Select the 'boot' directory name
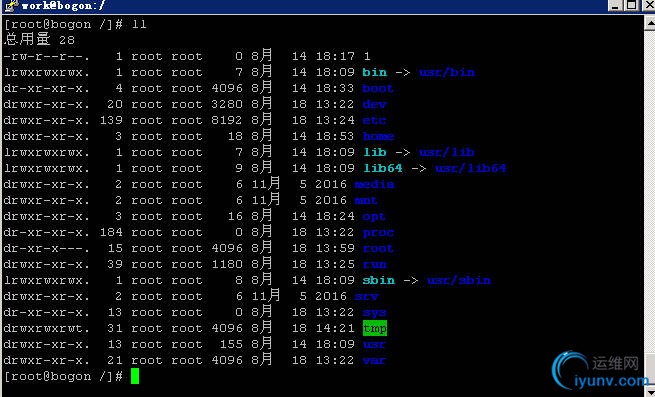The width and height of the screenshot is (655, 397). (x=378, y=88)
